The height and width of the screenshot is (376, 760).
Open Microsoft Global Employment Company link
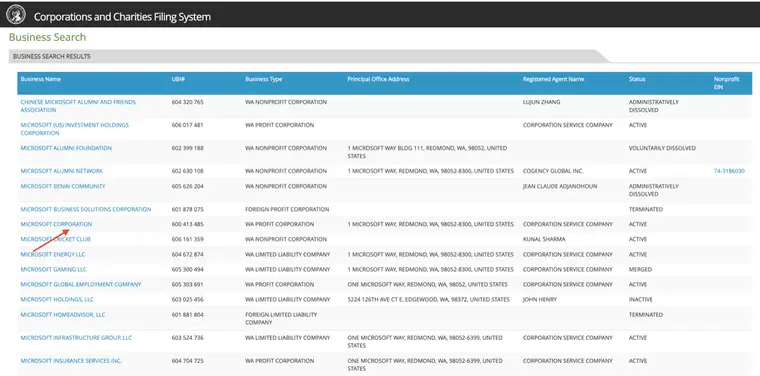click(81, 284)
